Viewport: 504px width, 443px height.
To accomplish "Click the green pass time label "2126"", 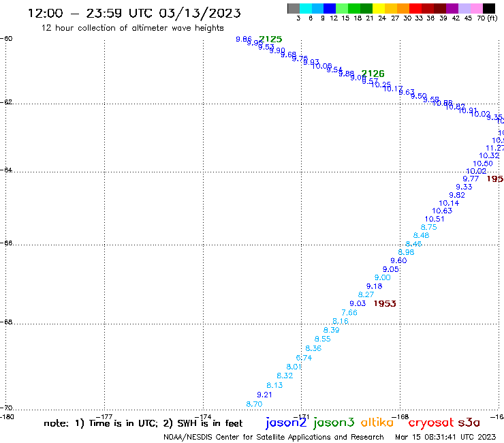I will click(373, 74).
